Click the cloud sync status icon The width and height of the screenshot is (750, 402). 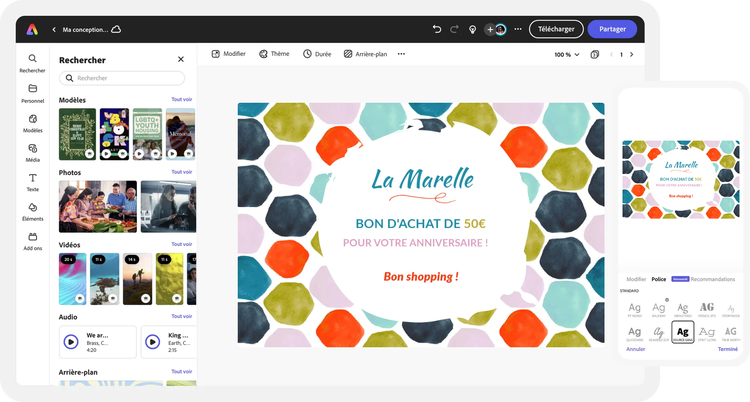click(116, 29)
